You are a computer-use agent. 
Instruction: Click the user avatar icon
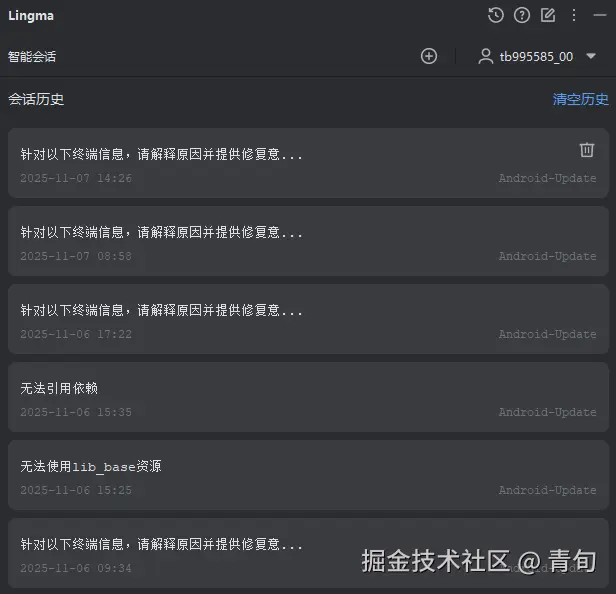(x=486, y=56)
